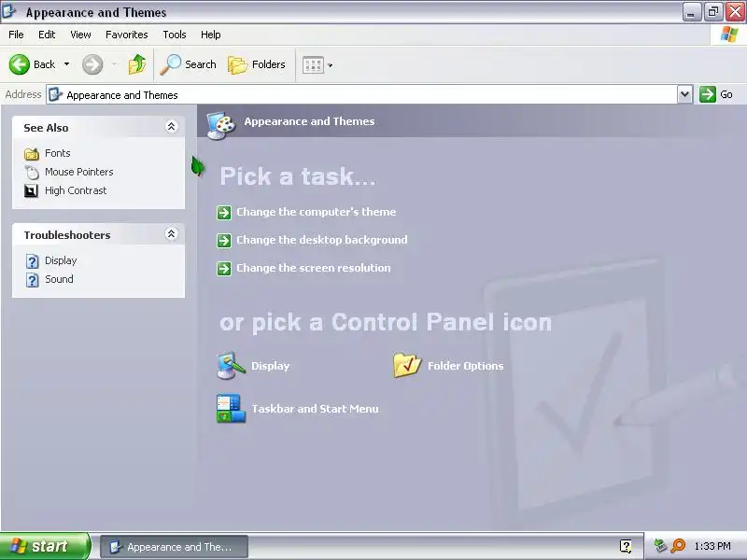Click the title bar window icon

9,11
